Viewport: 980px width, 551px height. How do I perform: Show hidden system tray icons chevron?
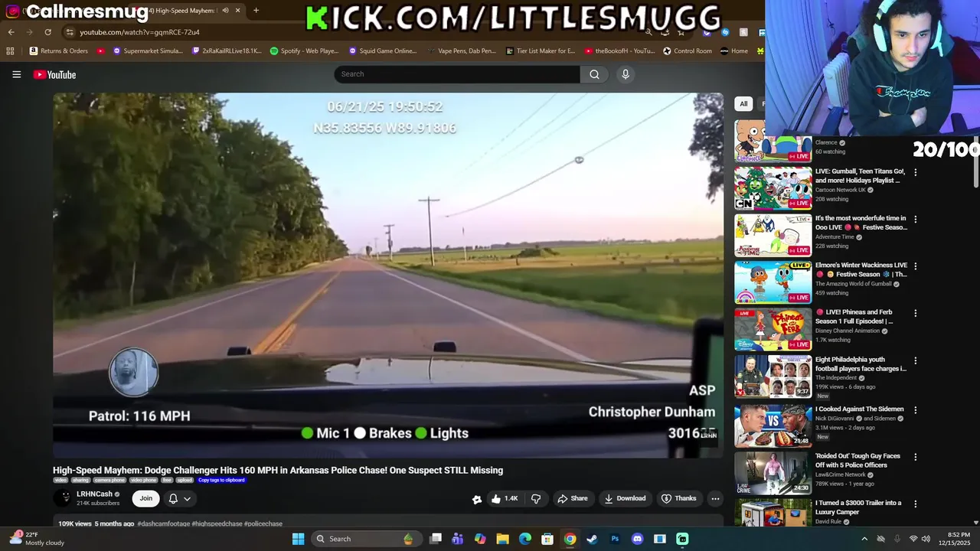(x=864, y=539)
